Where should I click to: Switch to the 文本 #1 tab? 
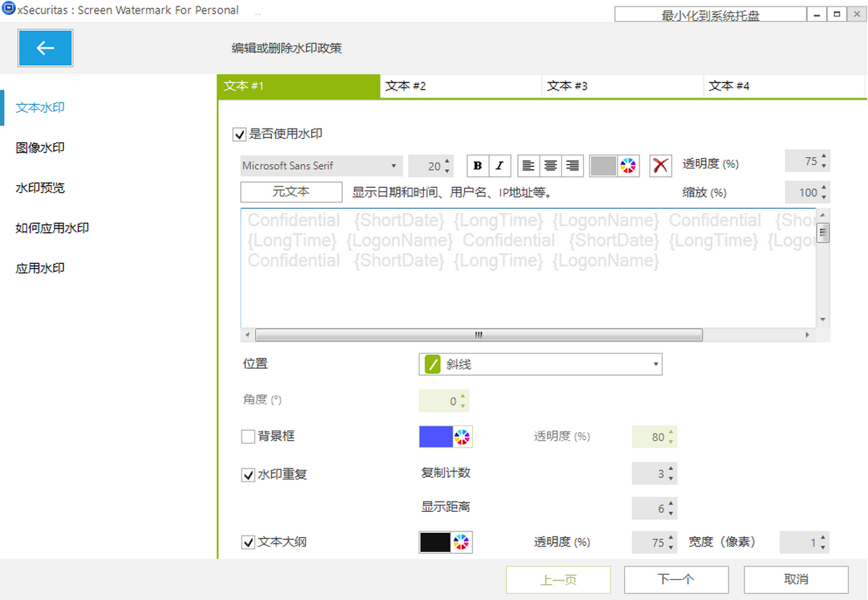[298, 86]
